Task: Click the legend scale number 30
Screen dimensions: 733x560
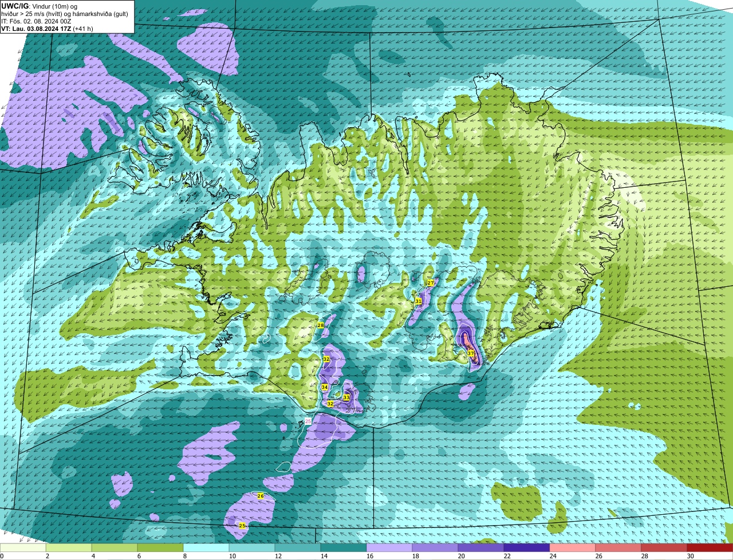Action: click(691, 556)
